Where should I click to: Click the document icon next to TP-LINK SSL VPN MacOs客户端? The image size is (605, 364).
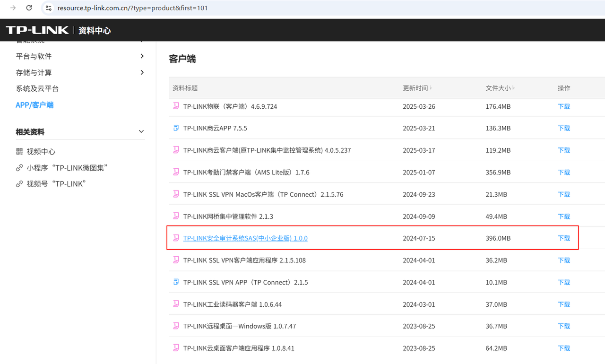tap(175, 194)
